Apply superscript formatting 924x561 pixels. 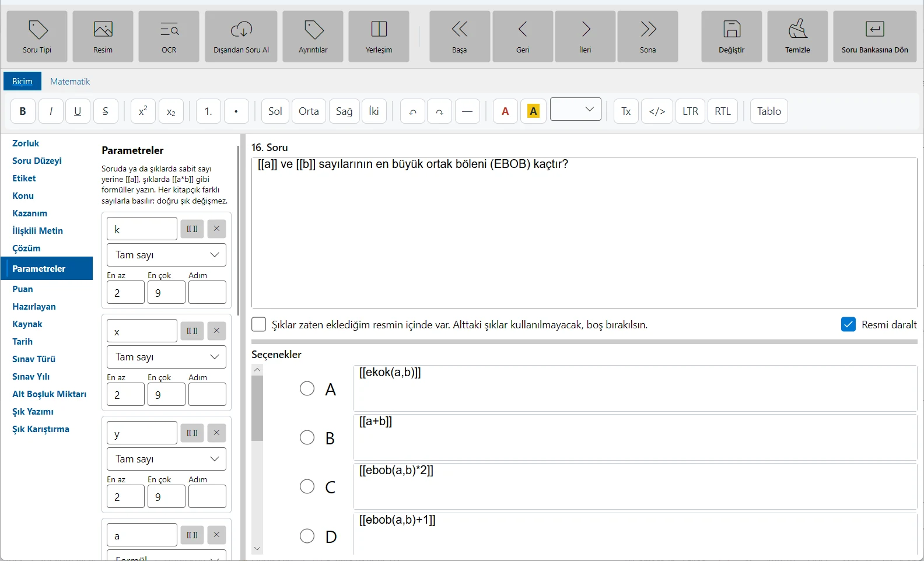tap(143, 111)
